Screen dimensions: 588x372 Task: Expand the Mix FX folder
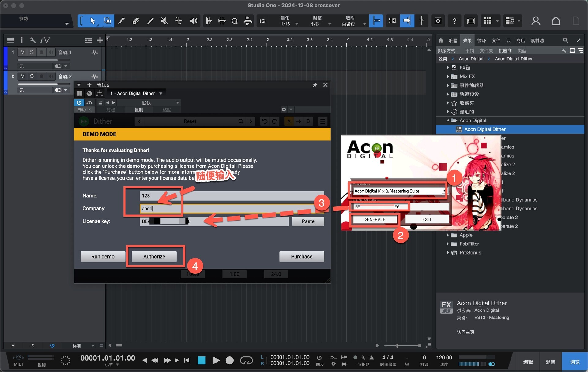coord(448,76)
